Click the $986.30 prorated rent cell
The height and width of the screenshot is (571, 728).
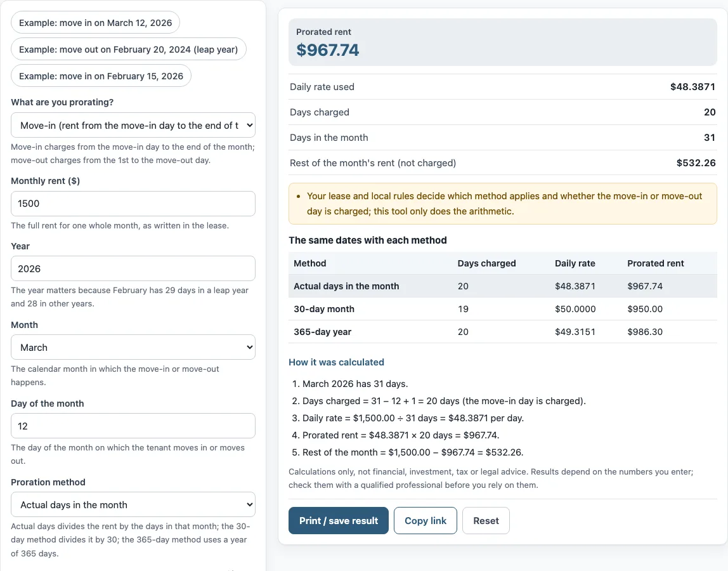coord(645,332)
